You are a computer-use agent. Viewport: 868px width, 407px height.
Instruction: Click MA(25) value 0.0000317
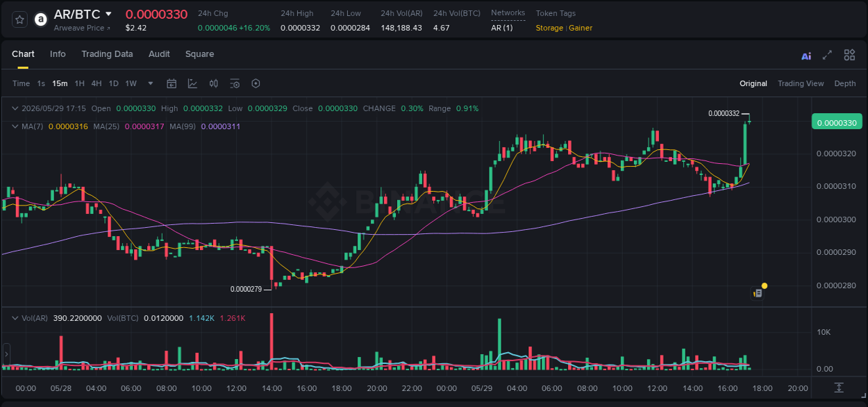(x=144, y=126)
